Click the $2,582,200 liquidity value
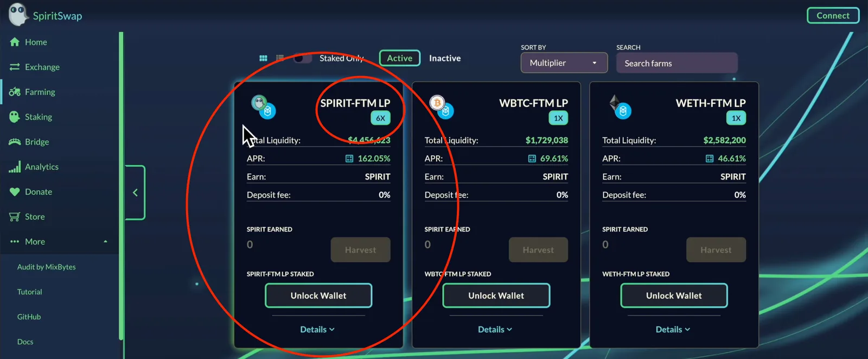This screenshot has height=359, width=868. [725, 140]
